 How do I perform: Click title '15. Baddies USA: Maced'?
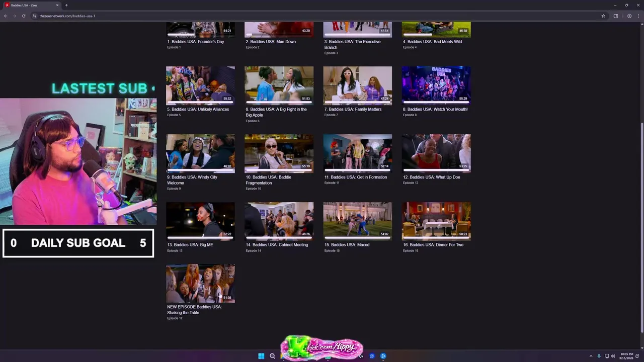(347, 245)
